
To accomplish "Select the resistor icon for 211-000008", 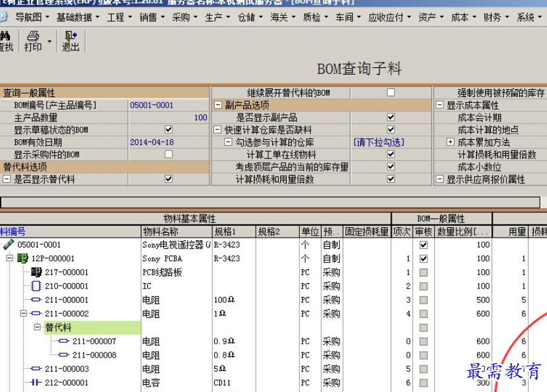I will pyautogui.click(x=64, y=355).
